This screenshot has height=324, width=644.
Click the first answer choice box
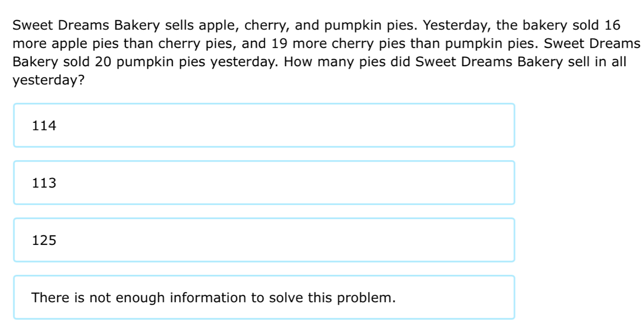[264, 125]
